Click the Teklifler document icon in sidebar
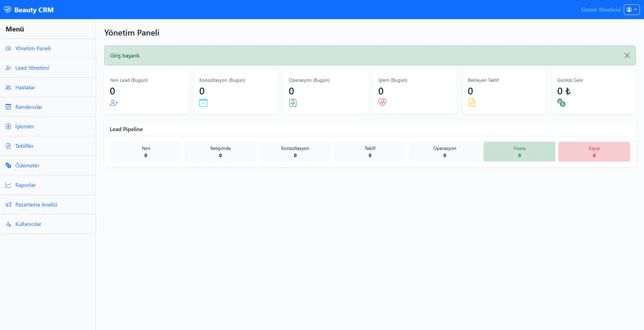Viewport: 644px width, 330px height. 8,146
